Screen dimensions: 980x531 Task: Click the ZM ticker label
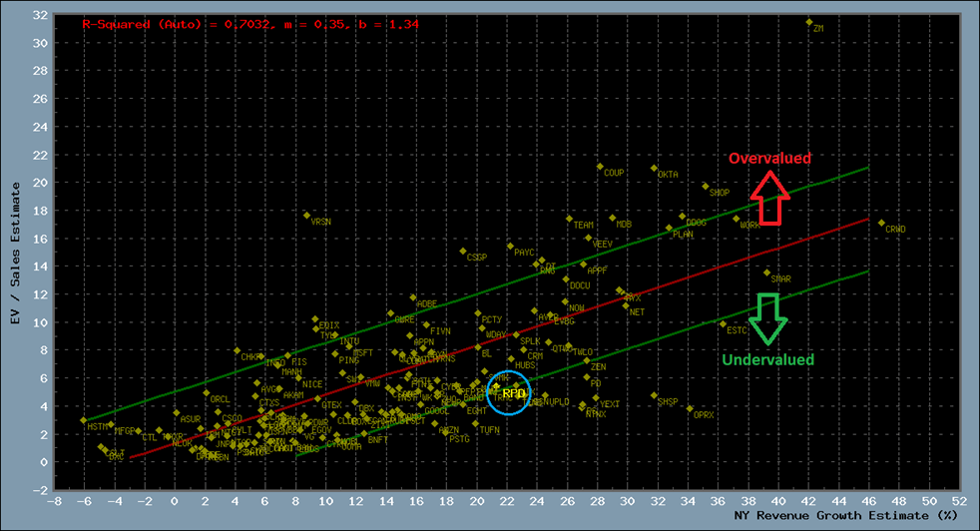818,29
